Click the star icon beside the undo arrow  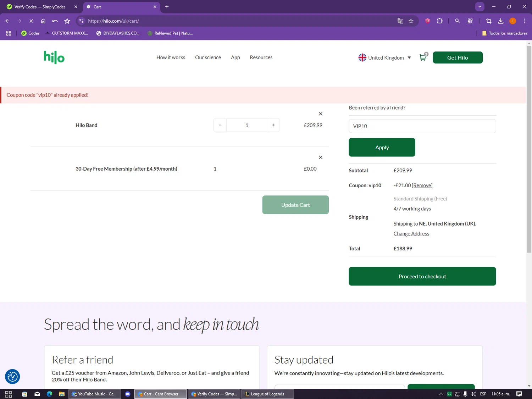(x=67, y=21)
